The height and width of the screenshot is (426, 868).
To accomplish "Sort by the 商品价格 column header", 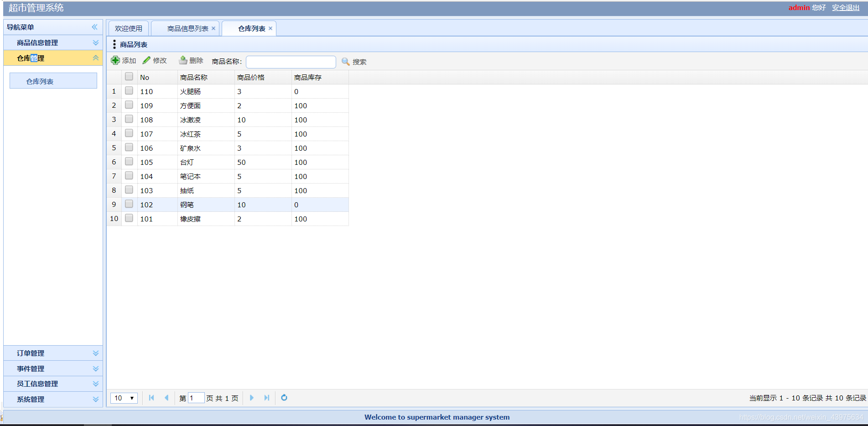I will pos(263,77).
